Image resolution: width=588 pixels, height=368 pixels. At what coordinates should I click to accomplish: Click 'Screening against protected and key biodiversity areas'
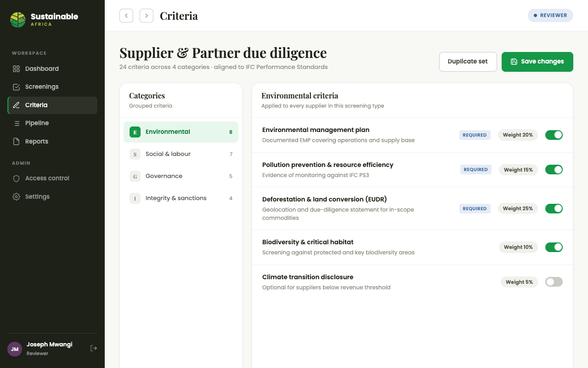coord(339,253)
